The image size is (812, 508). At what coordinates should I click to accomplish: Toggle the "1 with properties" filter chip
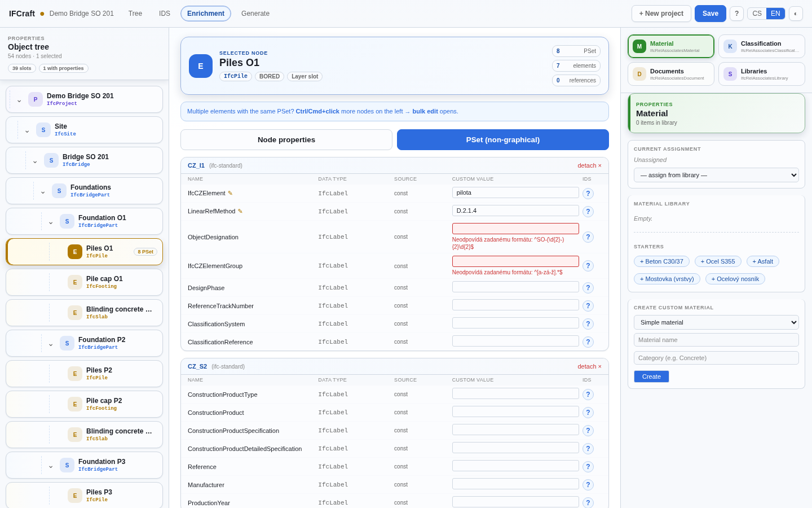(64, 68)
